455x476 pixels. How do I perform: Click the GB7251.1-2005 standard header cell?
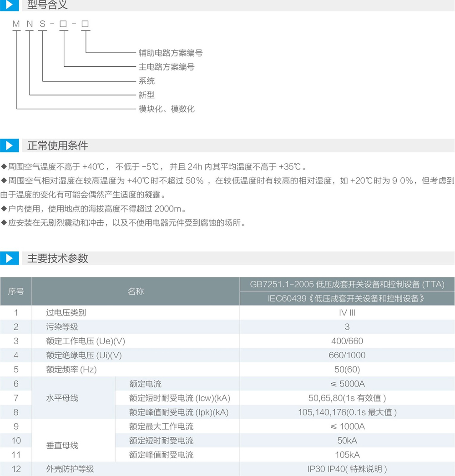pos(347,285)
